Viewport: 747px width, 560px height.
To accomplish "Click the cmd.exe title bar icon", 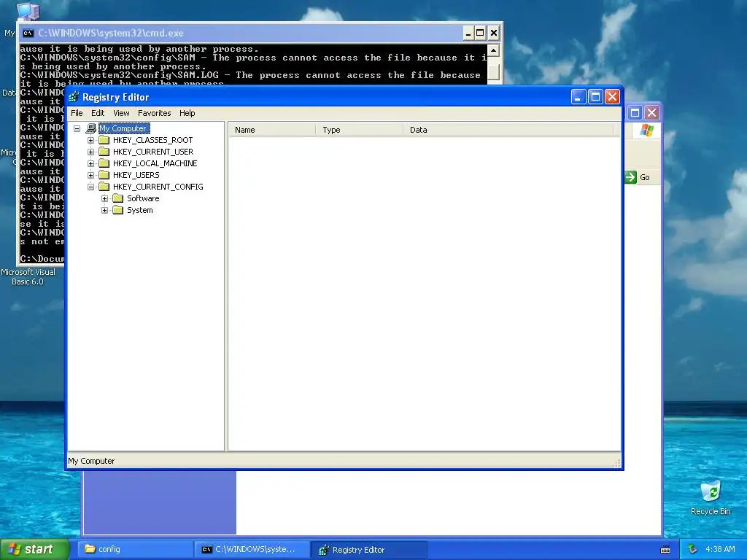I will click(x=28, y=34).
